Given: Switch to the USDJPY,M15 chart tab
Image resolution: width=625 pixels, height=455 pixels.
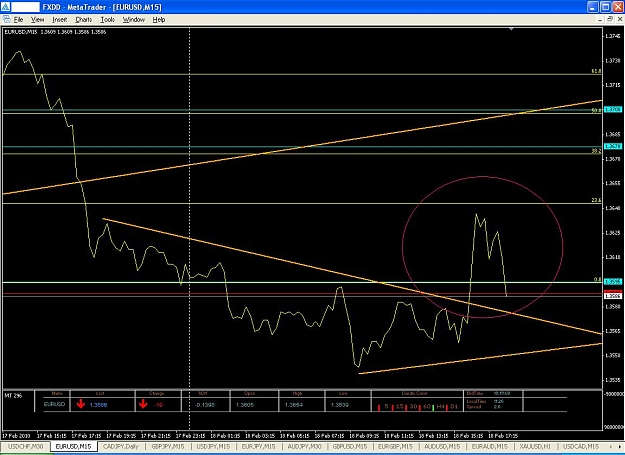Looking at the screenshot, I should pos(214,446).
